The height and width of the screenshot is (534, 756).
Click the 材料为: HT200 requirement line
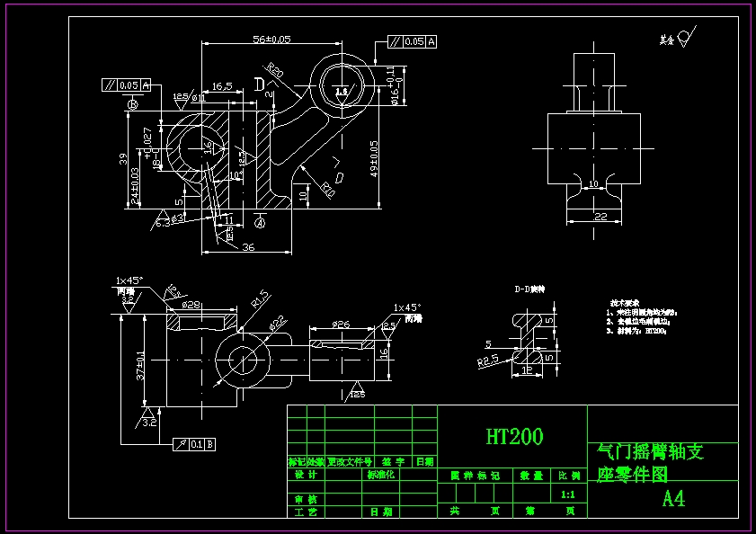(636, 331)
